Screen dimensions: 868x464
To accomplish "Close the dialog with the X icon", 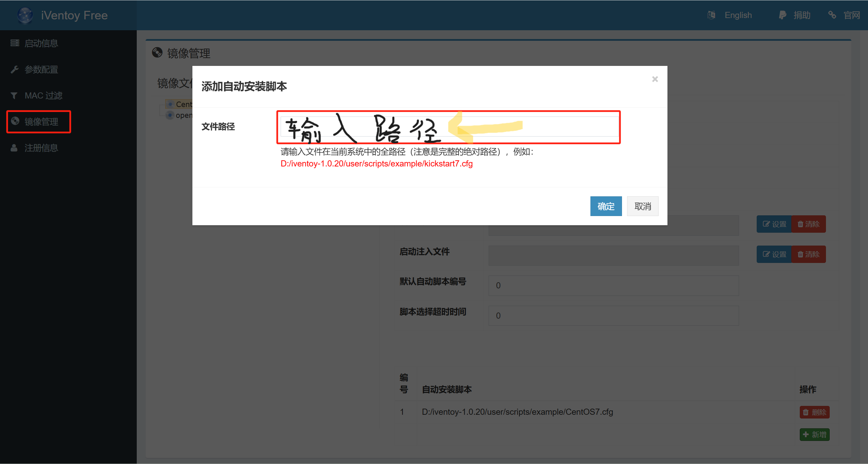I will coord(655,79).
